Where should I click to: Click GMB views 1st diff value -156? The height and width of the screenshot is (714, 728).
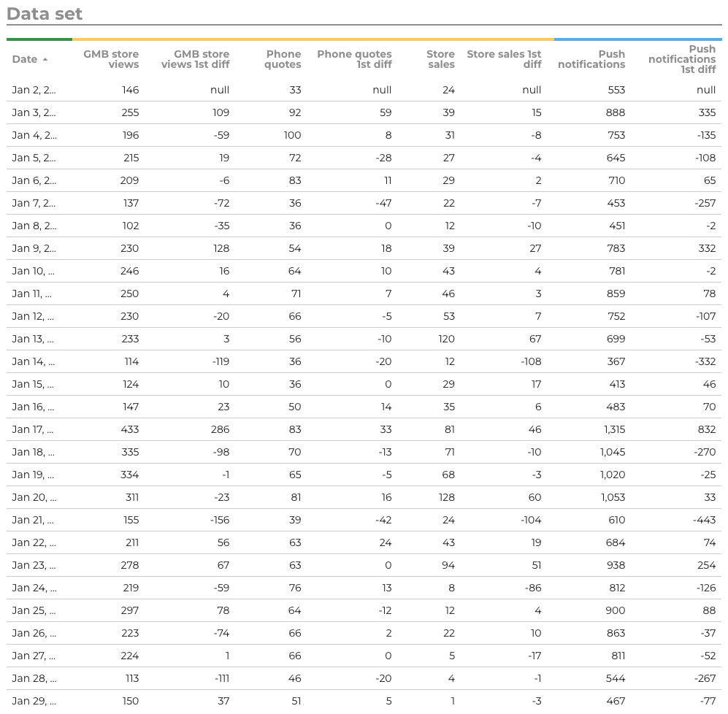[x=220, y=520]
